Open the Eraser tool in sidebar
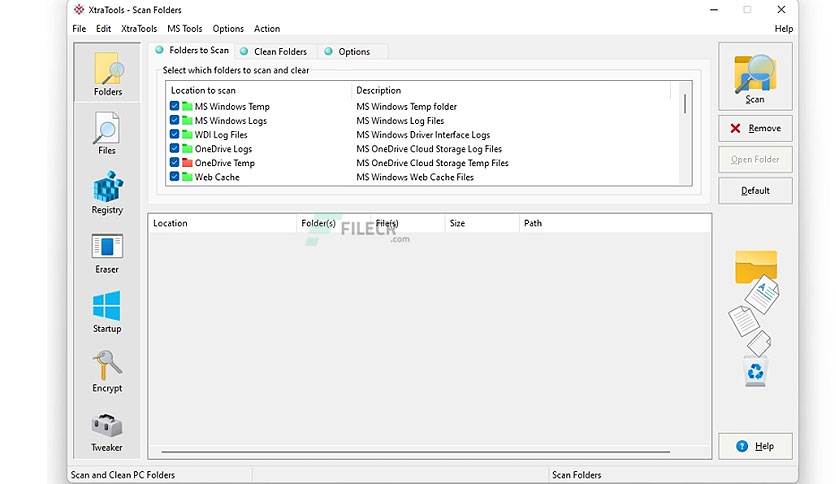 pos(107,253)
